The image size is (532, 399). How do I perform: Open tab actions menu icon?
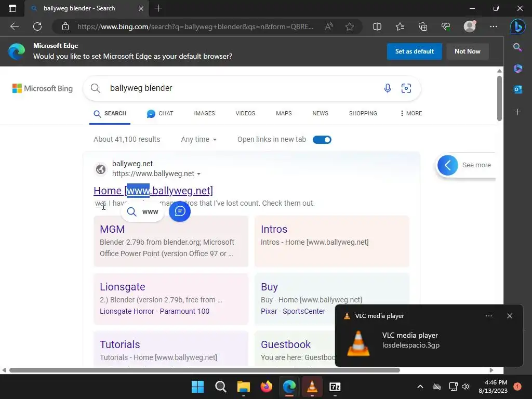pos(12,8)
